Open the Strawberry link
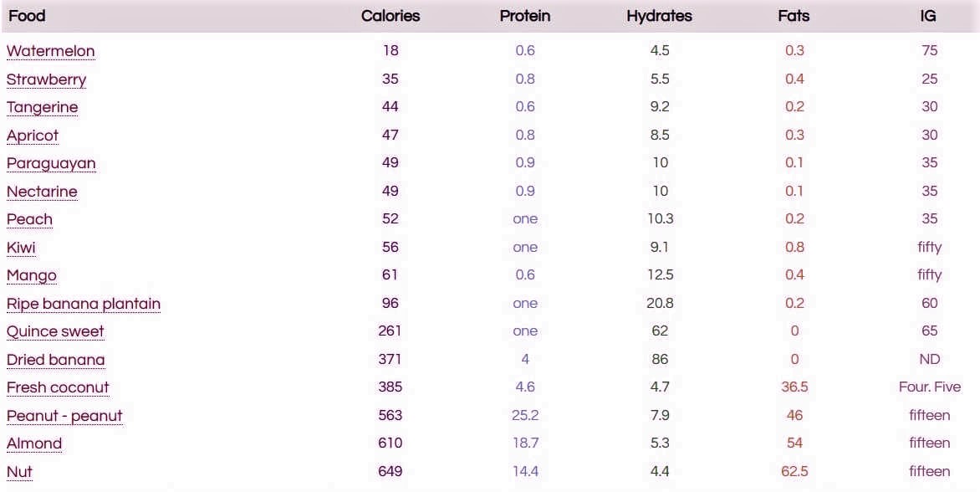980x492 pixels. pyautogui.click(x=46, y=79)
